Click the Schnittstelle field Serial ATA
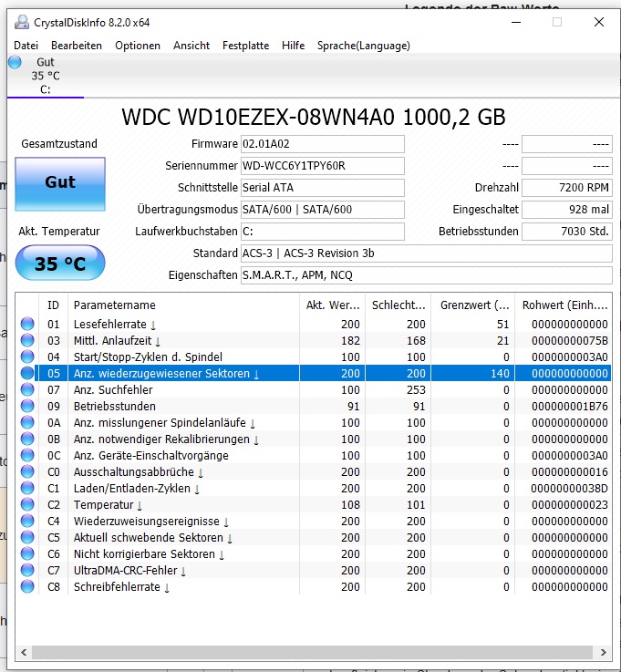Image resolution: width=621 pixels, height=672 pixels. [x=322, y=188]
